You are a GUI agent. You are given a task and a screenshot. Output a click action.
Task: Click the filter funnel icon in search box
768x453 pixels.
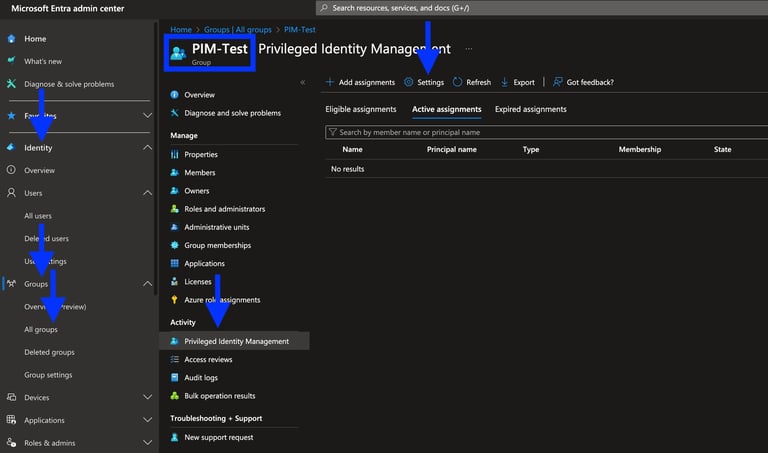(333, 132)
